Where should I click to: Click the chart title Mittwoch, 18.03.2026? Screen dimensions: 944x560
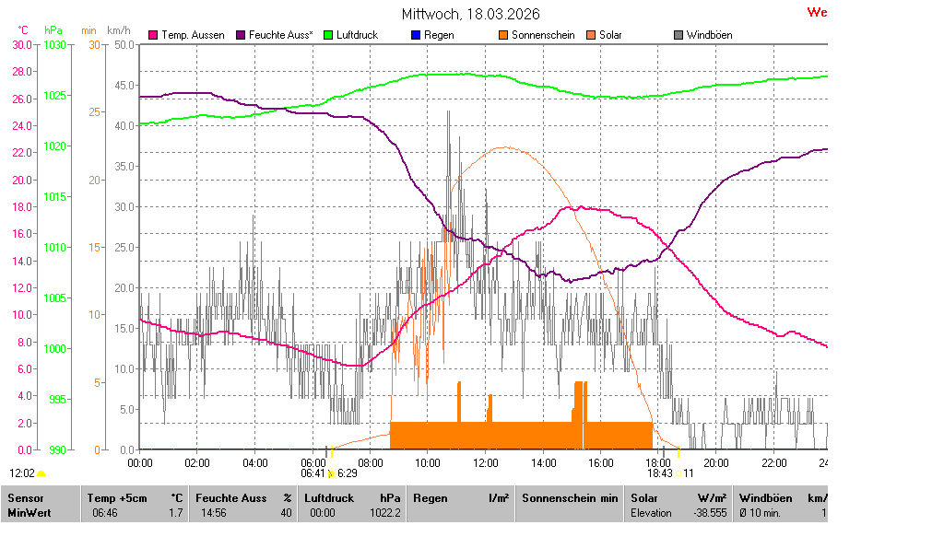click(x=471, y=14)
